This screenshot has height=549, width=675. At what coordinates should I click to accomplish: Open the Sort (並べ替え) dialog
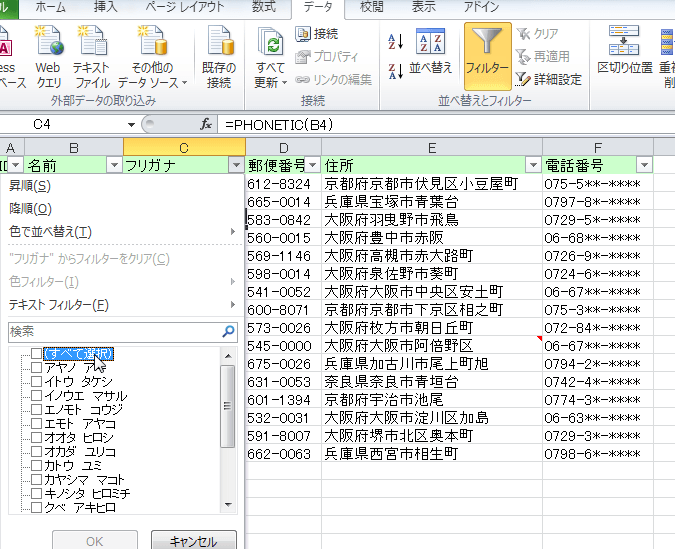tap(430, 52)
